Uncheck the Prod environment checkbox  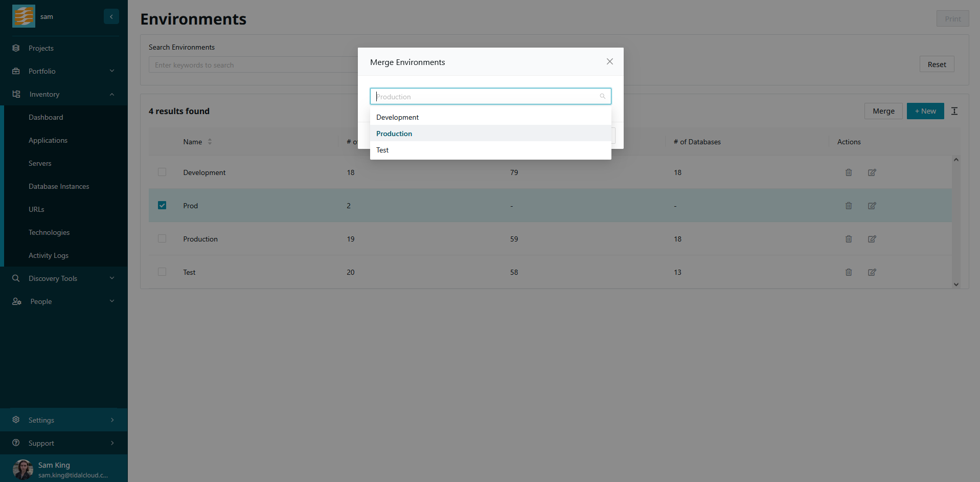click(x=162, y=205)
